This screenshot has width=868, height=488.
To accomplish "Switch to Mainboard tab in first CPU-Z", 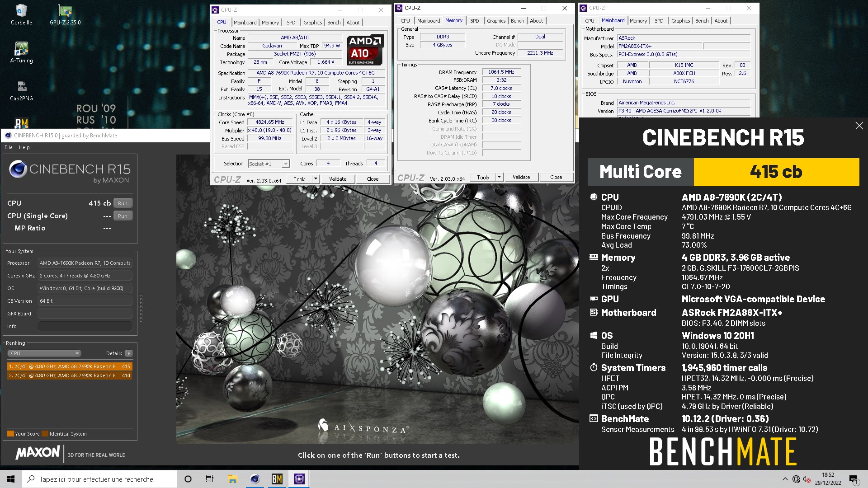I will [245, 23].
